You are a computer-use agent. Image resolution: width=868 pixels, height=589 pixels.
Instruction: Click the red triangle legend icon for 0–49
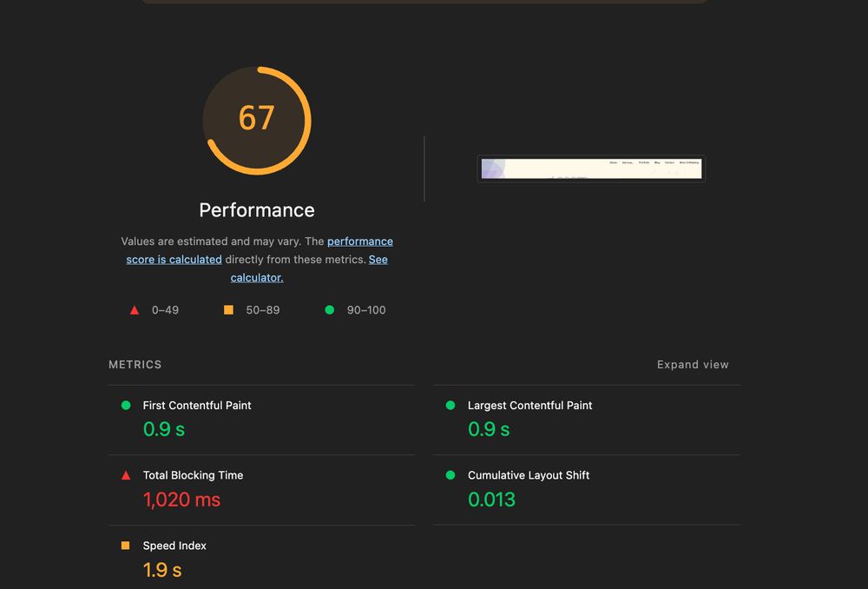tap(135, 309)
